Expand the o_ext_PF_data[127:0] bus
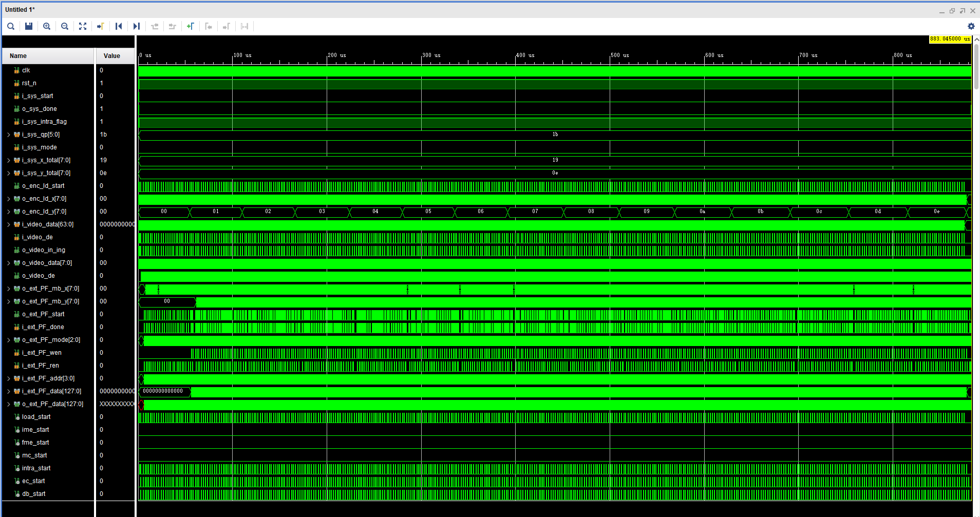The height and width of the screenshot is (517, 980). coord(8,404)
